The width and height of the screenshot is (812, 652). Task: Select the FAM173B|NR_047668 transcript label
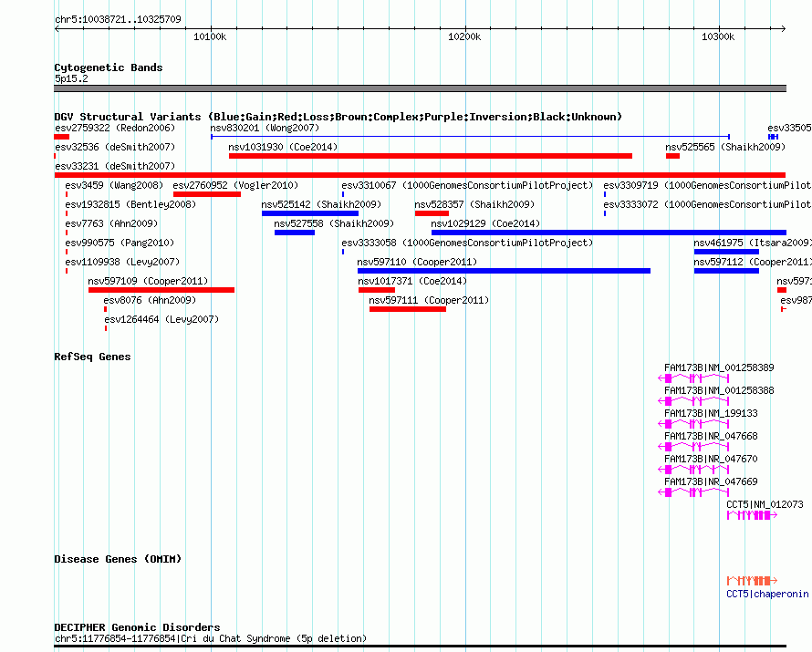pyautogui.click(x=711, y=436)
